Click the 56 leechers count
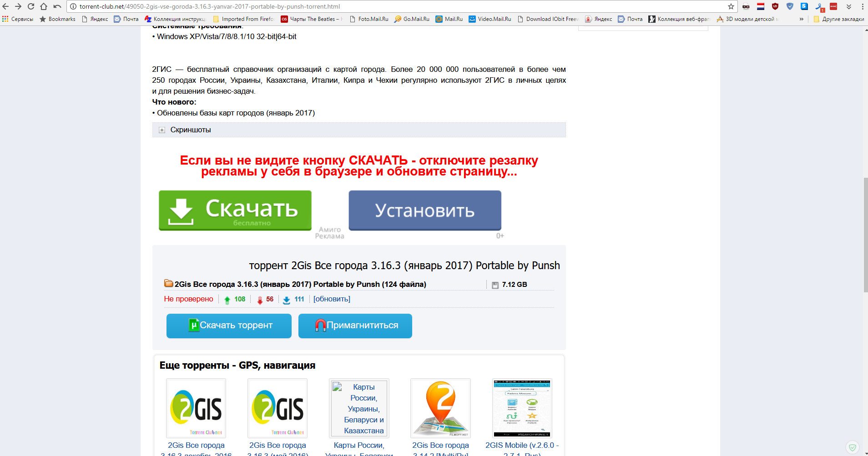 (270, 299)
